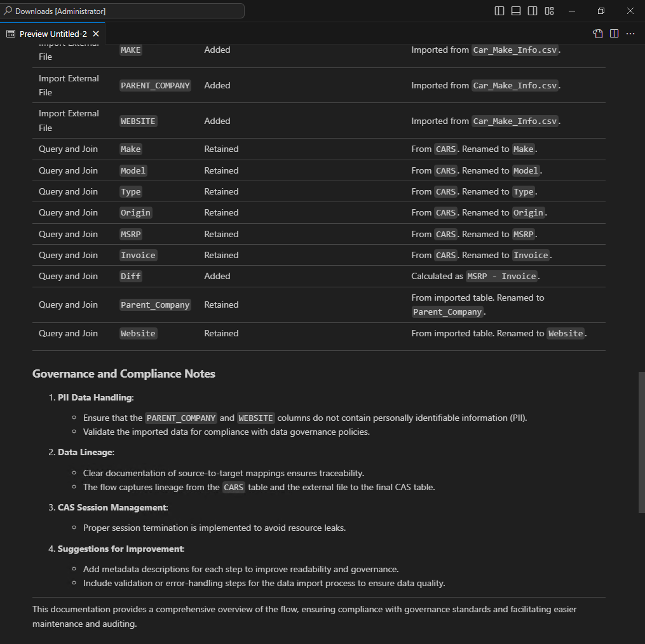Click the MSRP - Invoice calculation snippet

click(501, 276)
